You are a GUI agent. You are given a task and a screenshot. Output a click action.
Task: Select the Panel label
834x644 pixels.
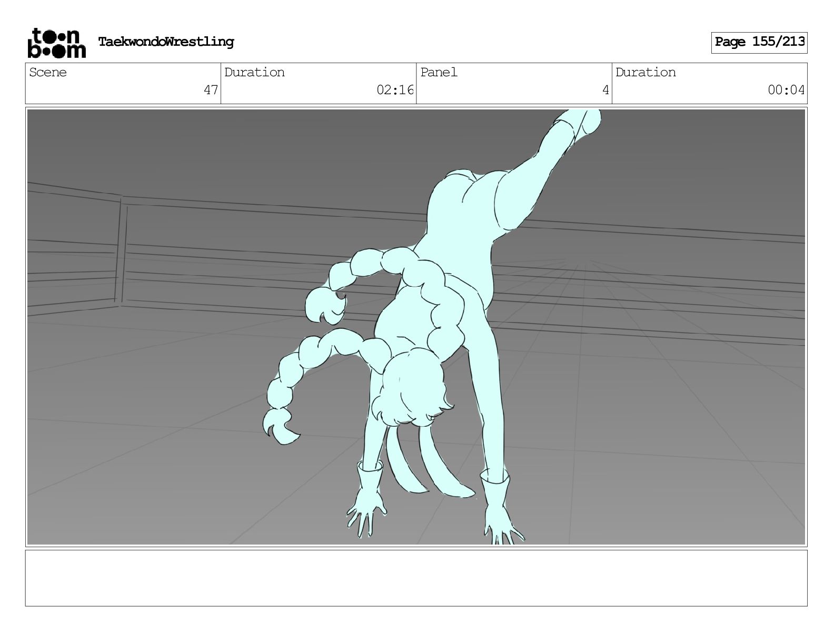(439, 73)
